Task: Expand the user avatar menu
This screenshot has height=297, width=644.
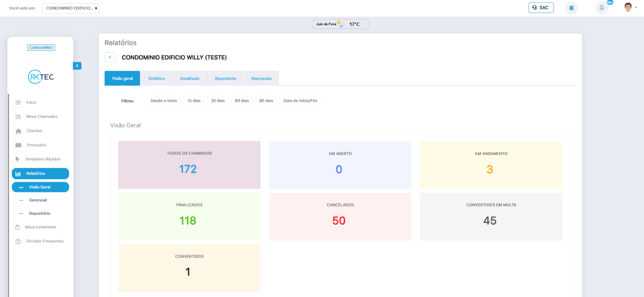Action: 630,7
